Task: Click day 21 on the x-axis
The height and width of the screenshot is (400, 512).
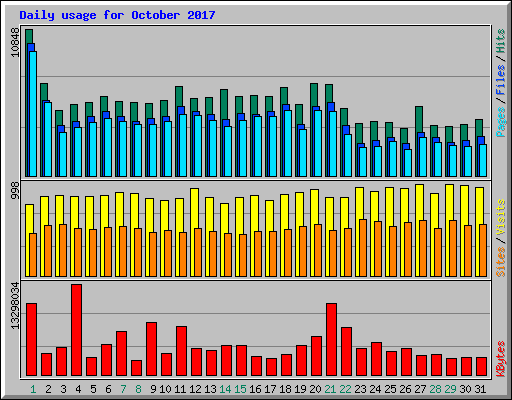Action: click(330, 389)
